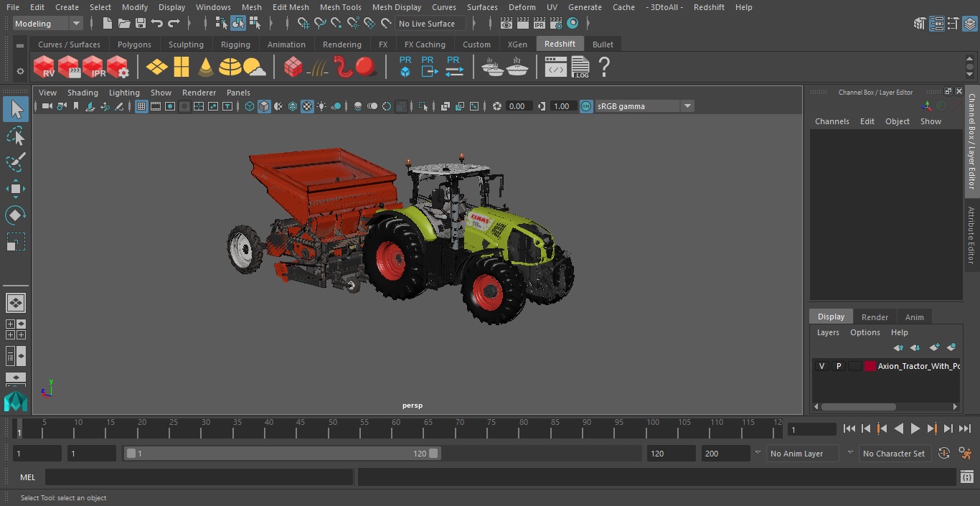Click layer editor horizontal scrollbar
The height and width of the screenshot is (506, 980).
858,406
